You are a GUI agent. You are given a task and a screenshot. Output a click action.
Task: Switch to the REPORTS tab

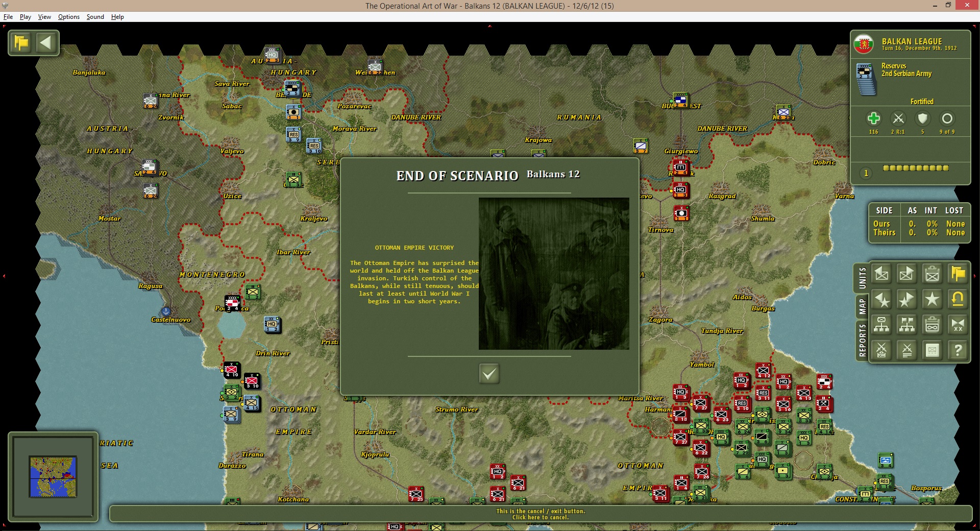(x=862, y=341)
